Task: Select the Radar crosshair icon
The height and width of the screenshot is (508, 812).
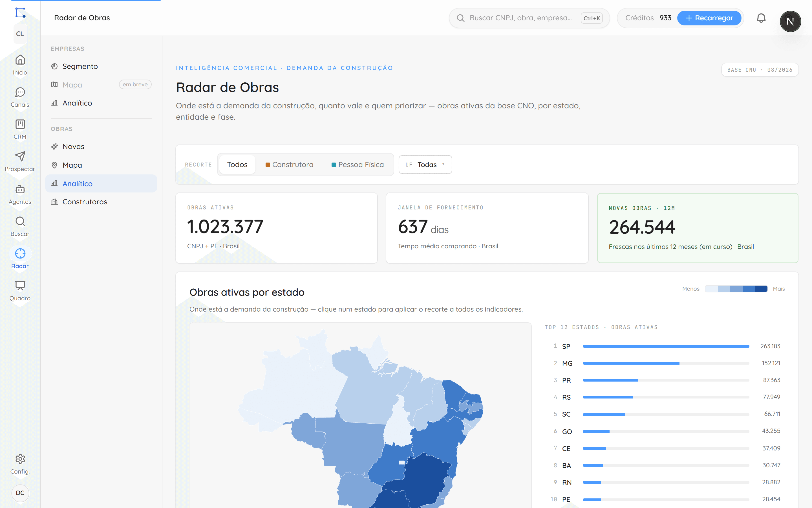Action: (20, 253)
